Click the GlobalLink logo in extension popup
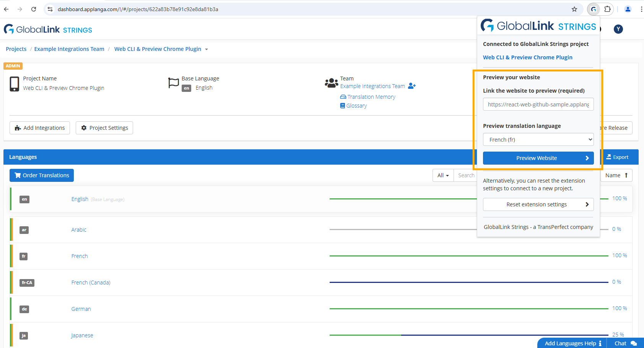Screen dimensions: 644x348 tap(538, 26)
